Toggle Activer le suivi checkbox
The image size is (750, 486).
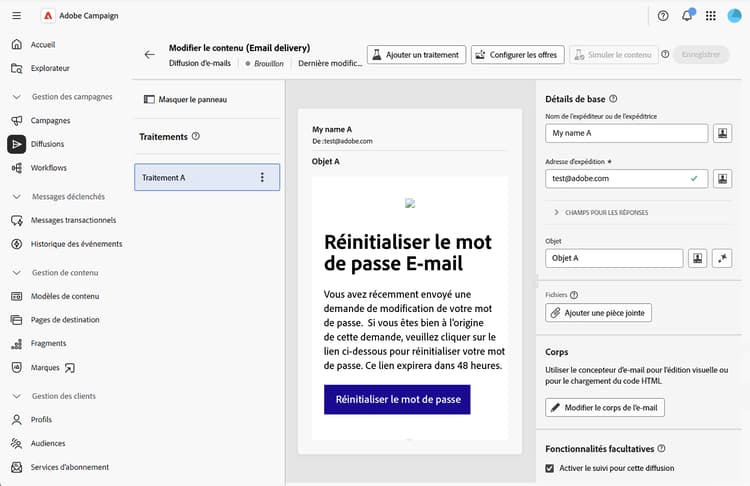550,468
